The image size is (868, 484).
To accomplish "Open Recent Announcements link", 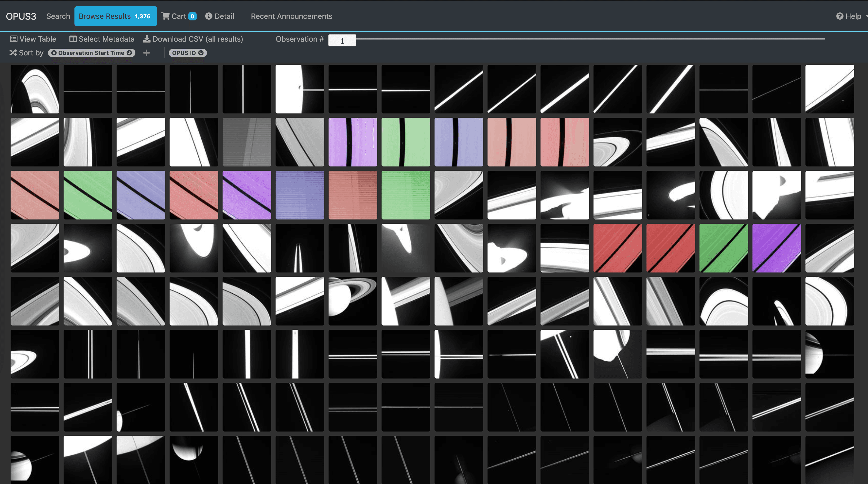I will tap(291, 16).
